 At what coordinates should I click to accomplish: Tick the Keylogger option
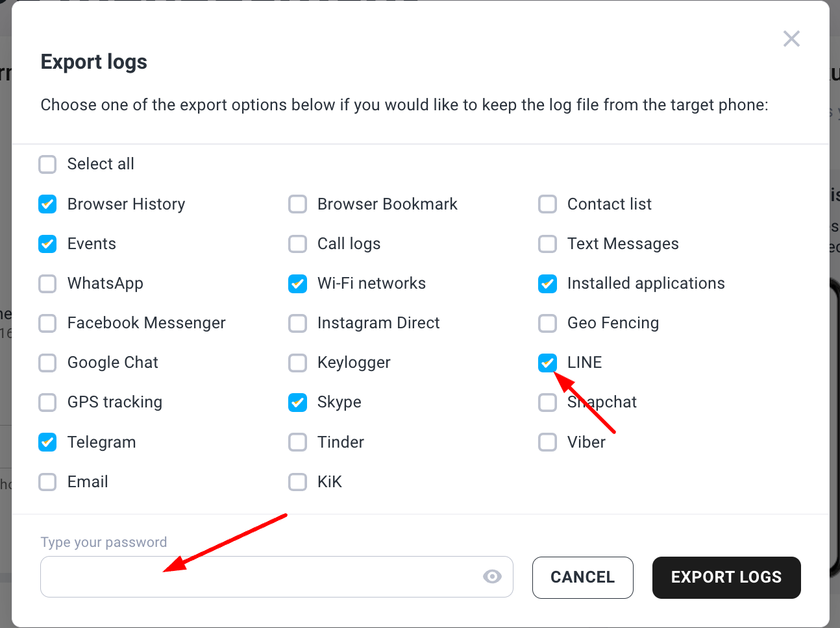pyautogui.click(x=297, y=363)
